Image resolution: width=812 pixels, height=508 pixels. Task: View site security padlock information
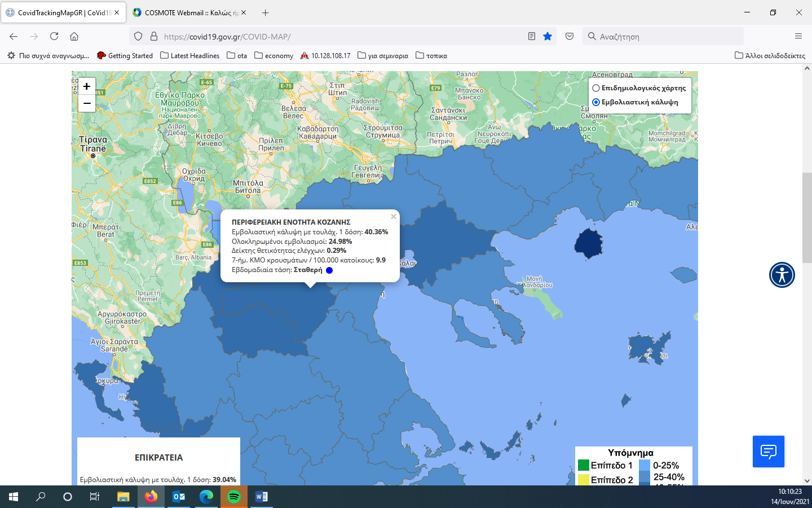point(153,36)
